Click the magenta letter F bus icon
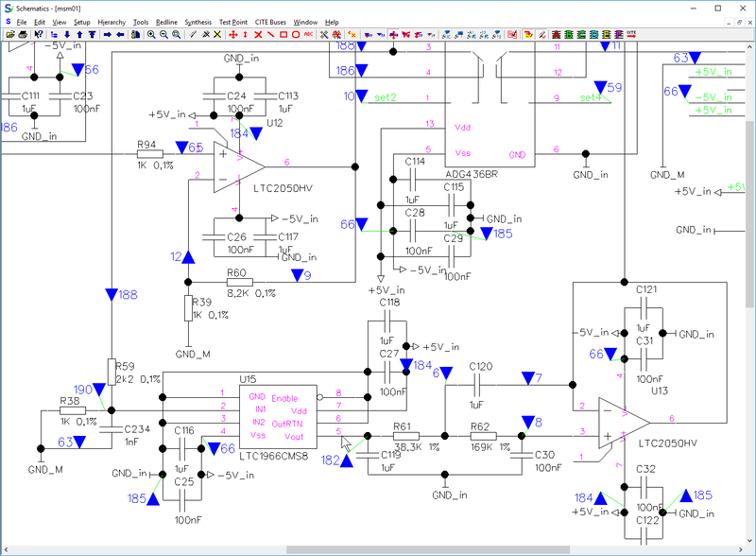The width and height of the screenshot is (756, 556). (x=619, y=34)
